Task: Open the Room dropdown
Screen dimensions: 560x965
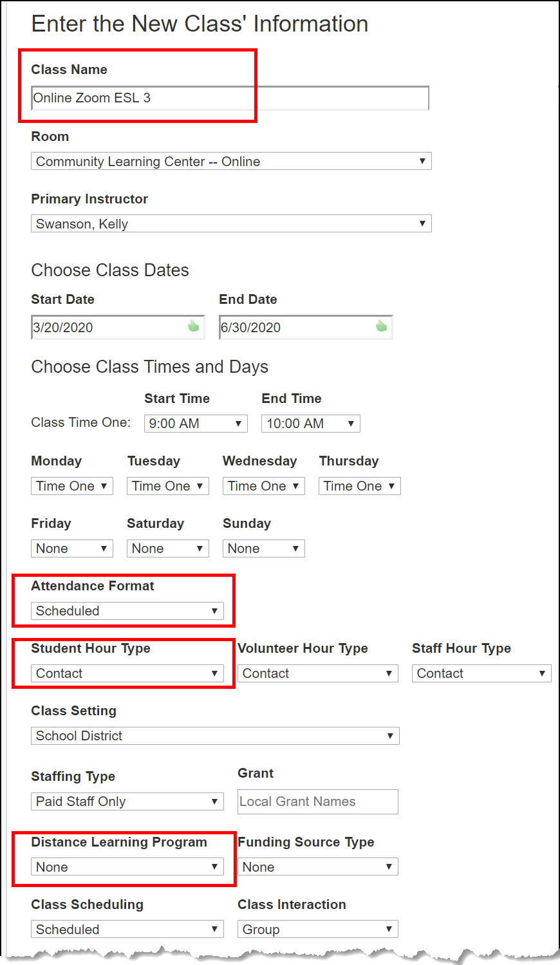Action: tap(231, 161)
